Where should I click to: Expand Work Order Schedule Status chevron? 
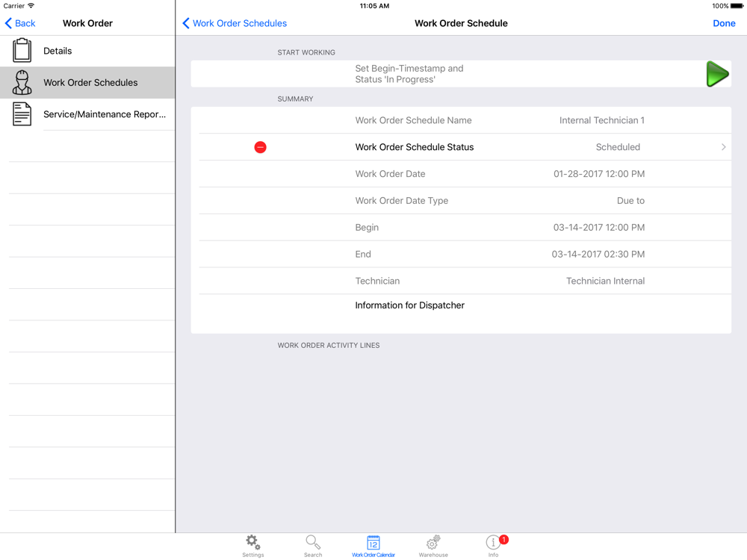click(x=723, y=147)
